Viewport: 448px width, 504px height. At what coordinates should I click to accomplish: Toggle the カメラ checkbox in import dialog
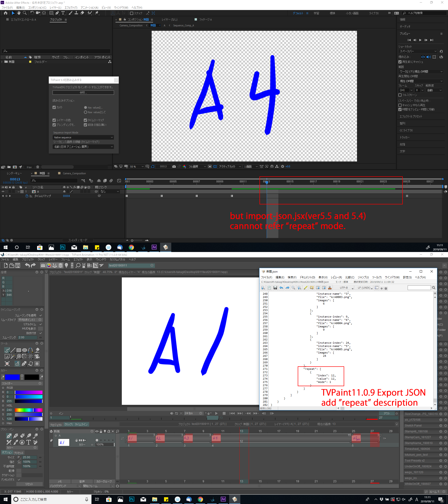54,107
